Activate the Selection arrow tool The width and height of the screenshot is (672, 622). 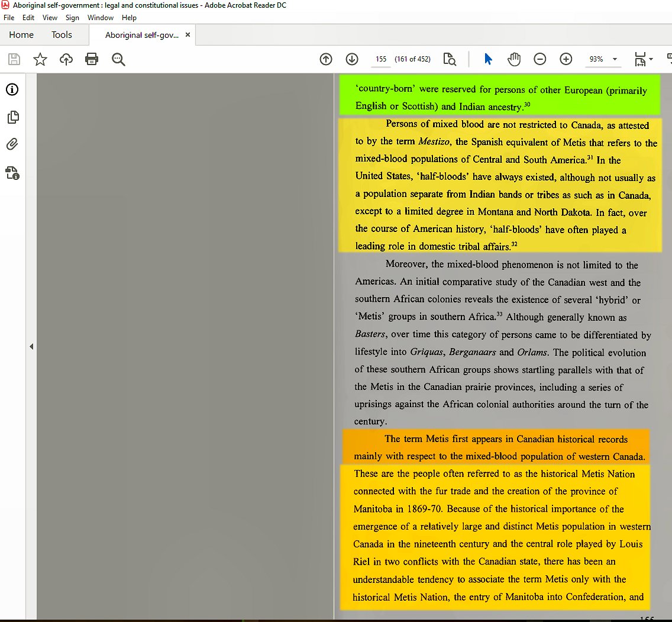(x=488, y=59)
